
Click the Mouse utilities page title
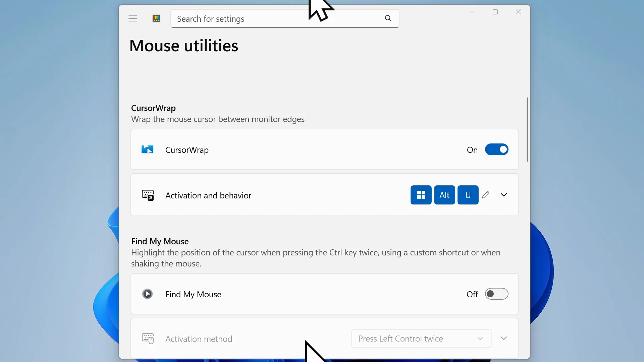[184, 46]
